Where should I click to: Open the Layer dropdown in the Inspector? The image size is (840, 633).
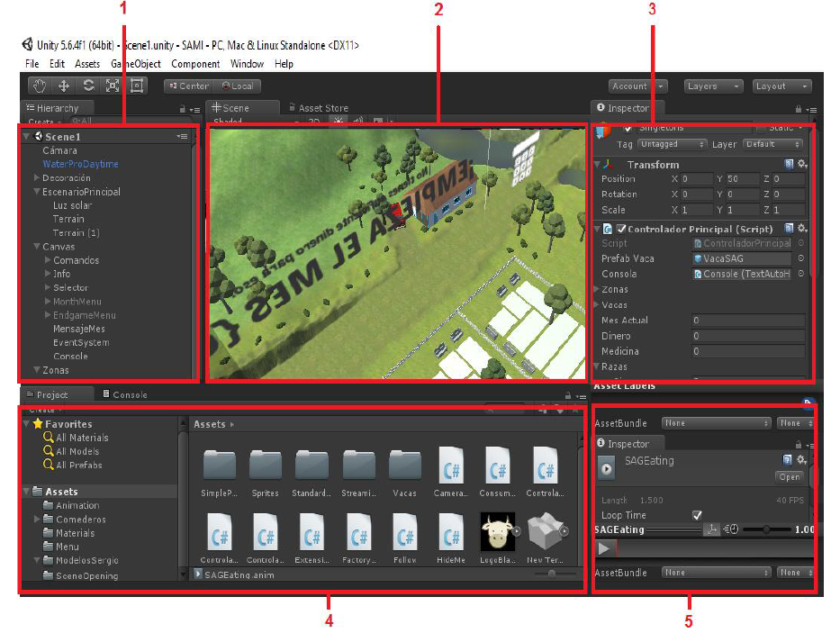772,144
